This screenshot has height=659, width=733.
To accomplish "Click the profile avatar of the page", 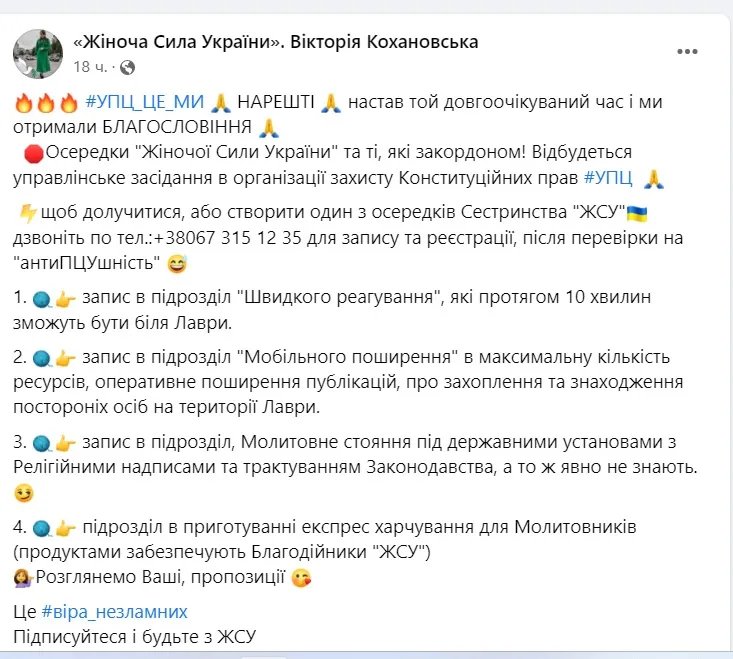I will coord(38,53).
